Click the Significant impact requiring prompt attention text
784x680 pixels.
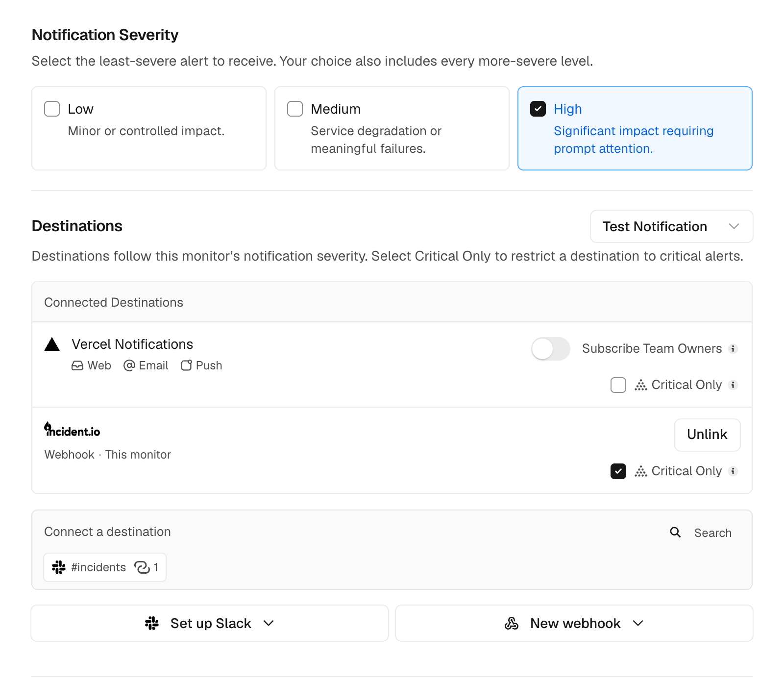tap(634, 140)
